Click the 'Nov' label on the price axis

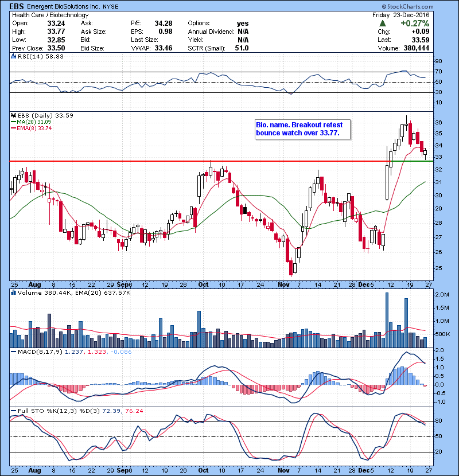click(283, 284)
